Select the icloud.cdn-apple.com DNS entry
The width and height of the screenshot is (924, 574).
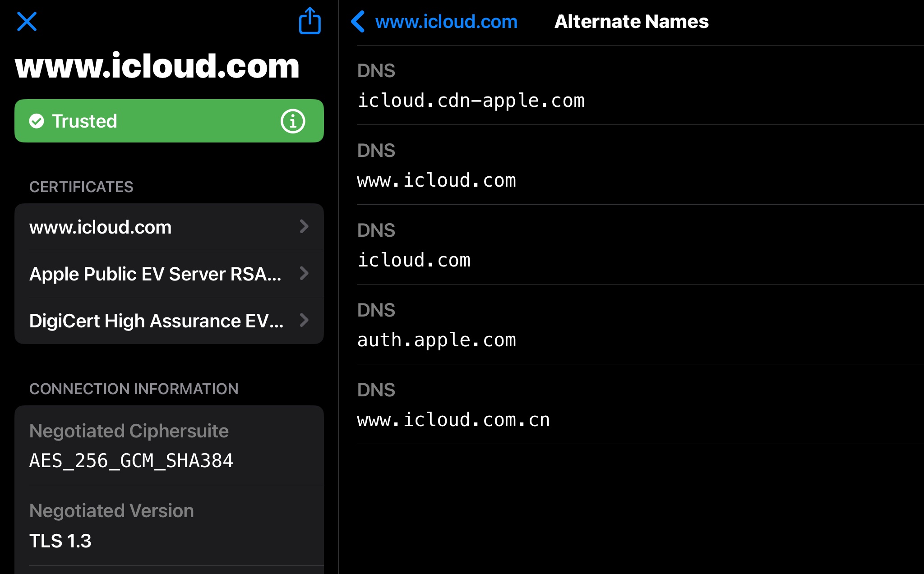[x=471, y=100]
